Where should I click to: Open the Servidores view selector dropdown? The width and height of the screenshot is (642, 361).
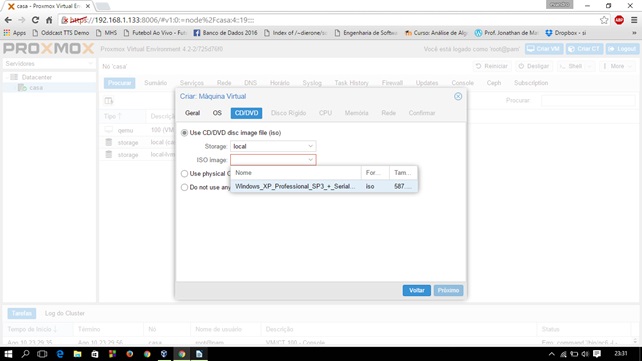tap(49, 63)
